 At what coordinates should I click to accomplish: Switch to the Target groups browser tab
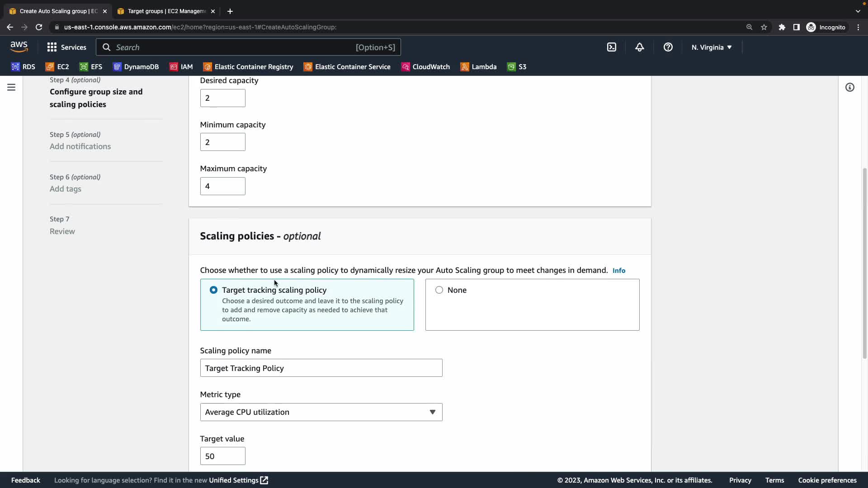tap(166, 11)
